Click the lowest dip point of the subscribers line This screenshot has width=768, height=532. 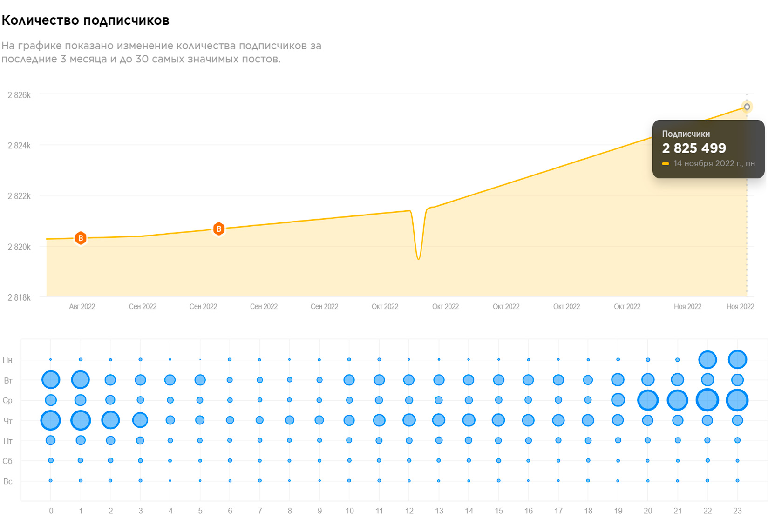419,259
